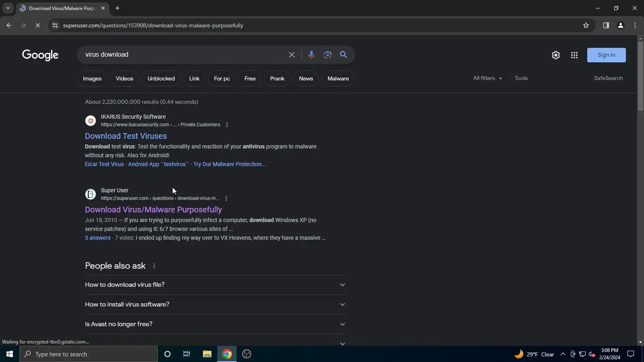Expand Is Avast no longer free question

[216, 324]
